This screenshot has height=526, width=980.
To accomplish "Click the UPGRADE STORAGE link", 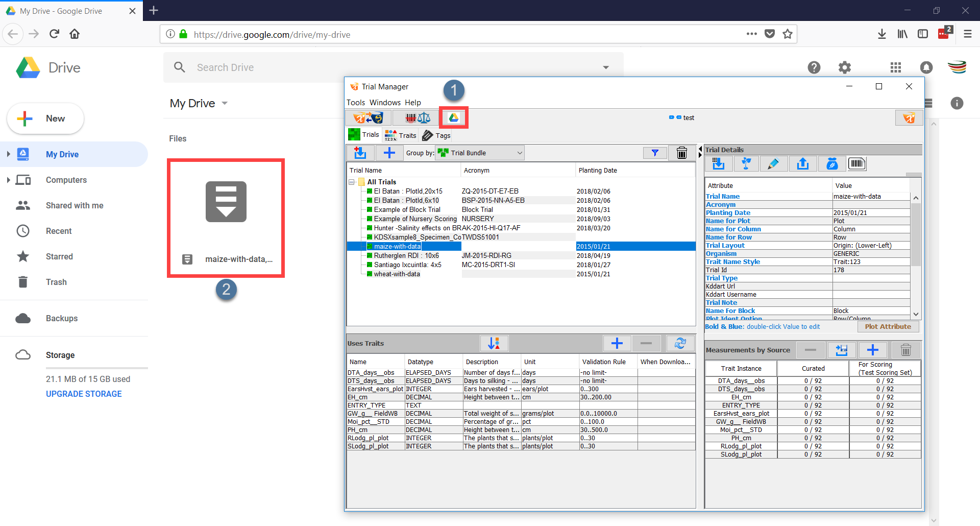I will [x=84, y=394].
